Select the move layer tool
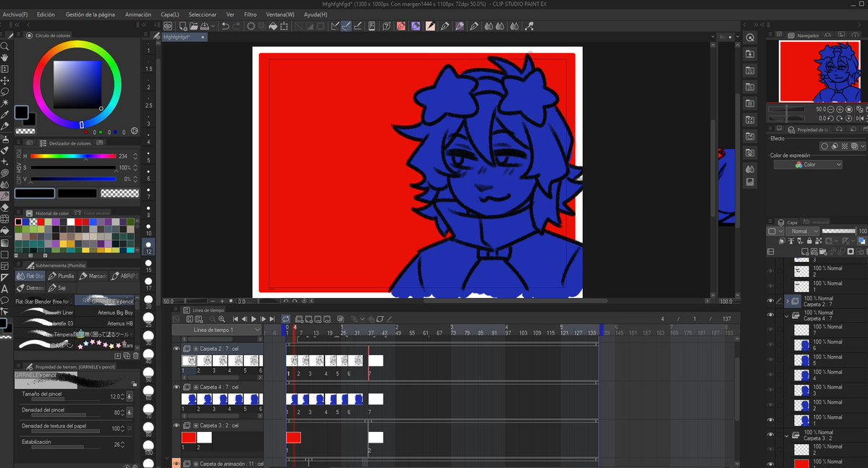Viewport: 868px width, 468px height. click(x=4, y=81)
